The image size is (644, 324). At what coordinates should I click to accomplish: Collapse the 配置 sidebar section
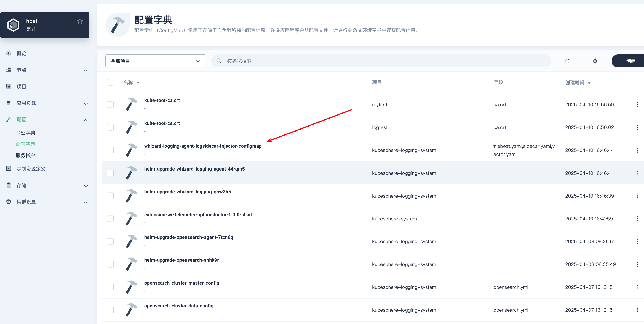coord(86,120)
